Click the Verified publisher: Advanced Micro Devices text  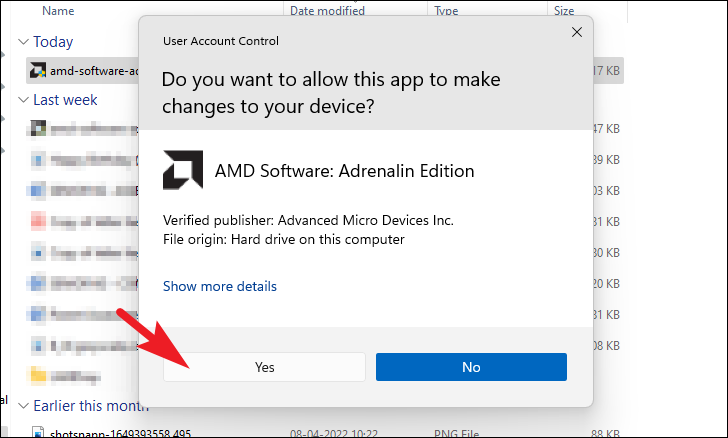(x=308, y=220)
